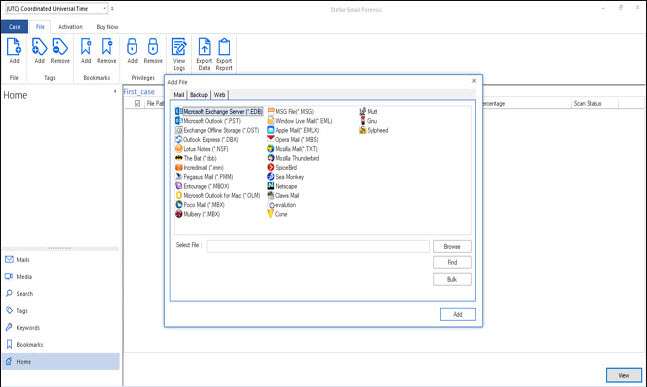Select Opera Mail (*.MBS) format
Screen dimensions: 647x387
pos(293,139)
